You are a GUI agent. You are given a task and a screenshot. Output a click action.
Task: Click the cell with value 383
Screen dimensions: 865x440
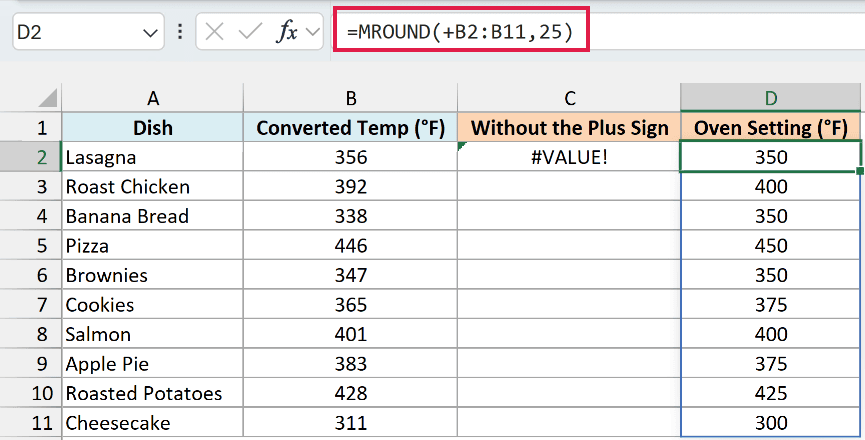coord(350,363)
